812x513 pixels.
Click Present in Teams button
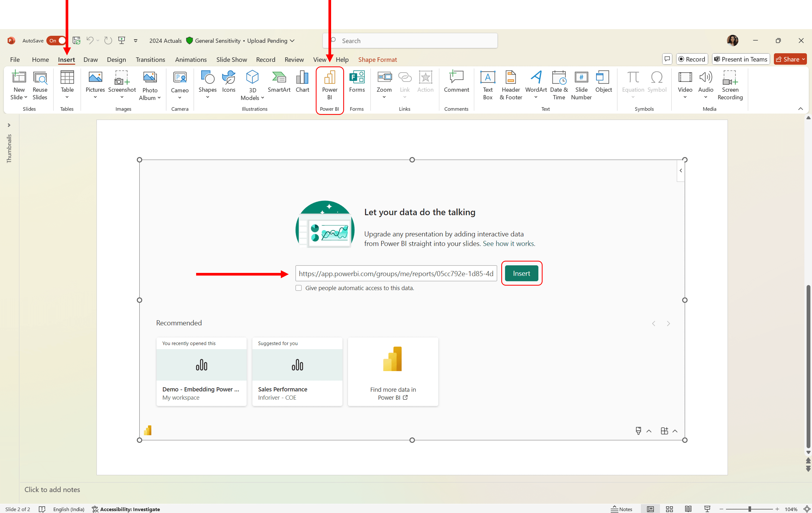(x=741, y=59)
